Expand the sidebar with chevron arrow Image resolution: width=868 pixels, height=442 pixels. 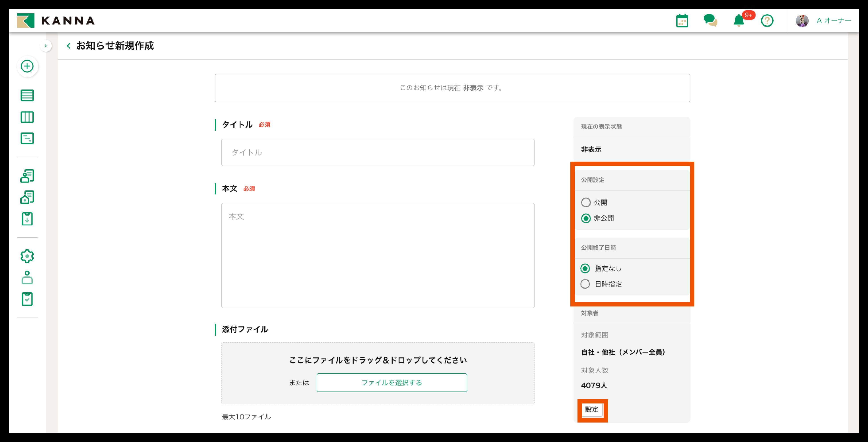pyautogui.click(x=45, y=46)
